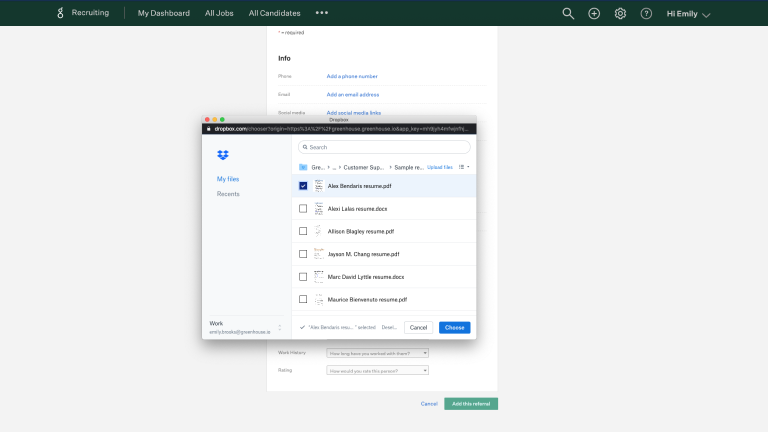Uncheck Alex Bendaris resume.pdf checkbox
Screen dimensions: 768x432
(303, 185)
